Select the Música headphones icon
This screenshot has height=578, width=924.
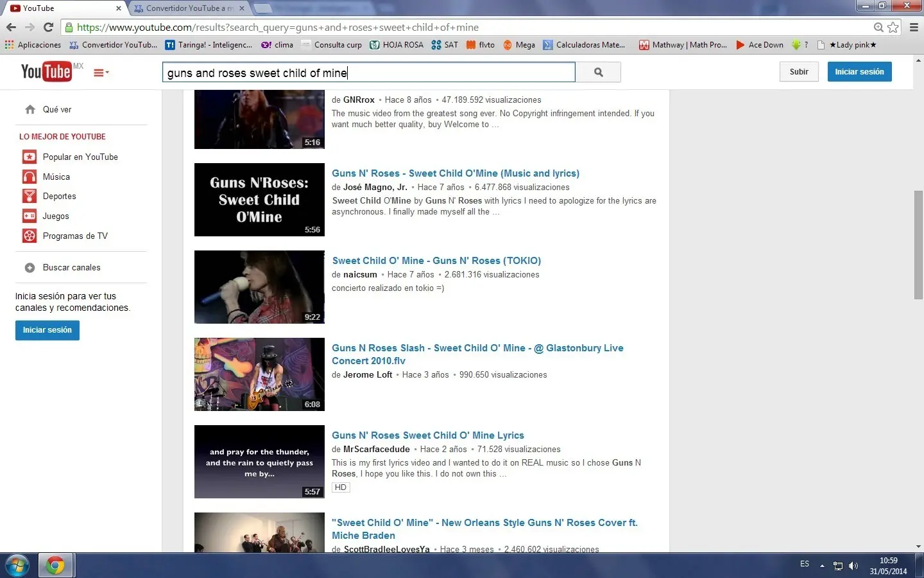click(30, 177)
